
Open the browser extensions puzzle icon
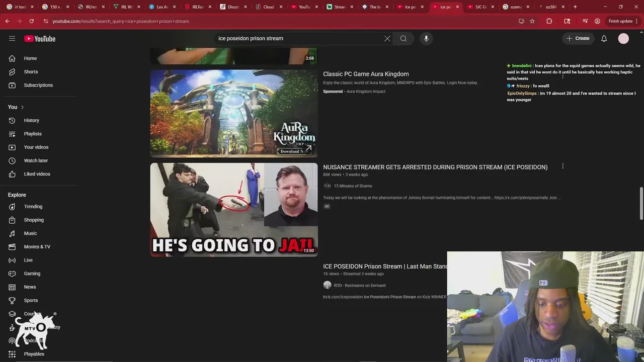click(x=549, y=21)
